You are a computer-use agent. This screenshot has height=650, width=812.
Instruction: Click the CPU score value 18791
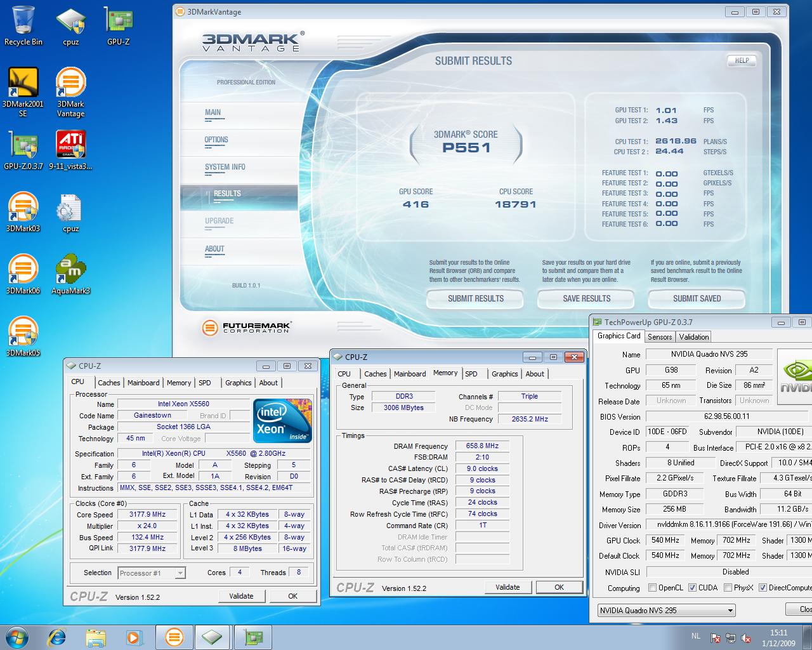click(516, 204)
